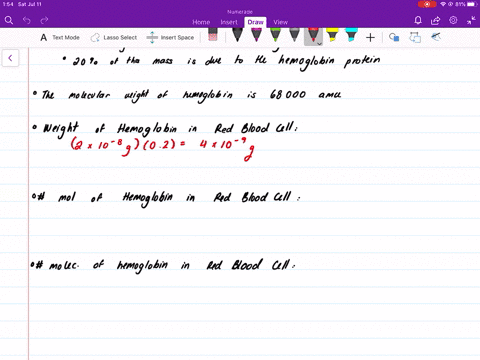480x360 pixels.
Task: Open notifications bell
Action: [418, 21]
